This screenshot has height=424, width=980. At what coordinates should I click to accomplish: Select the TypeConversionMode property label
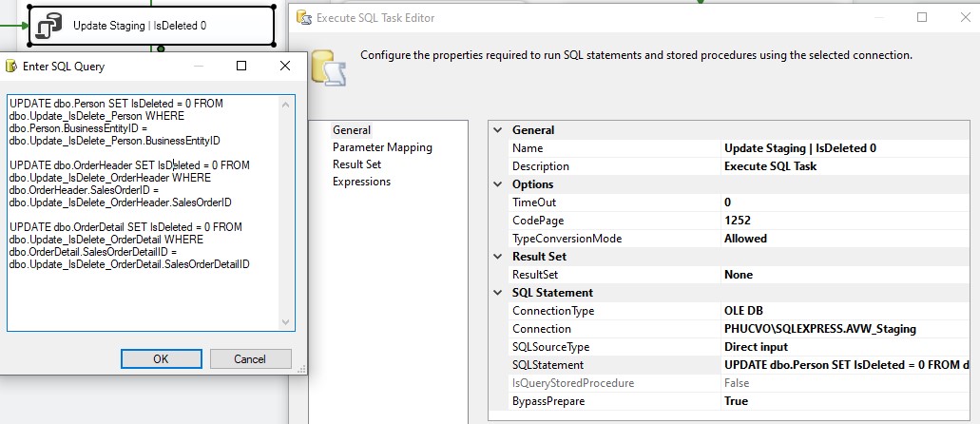[567, 239]
